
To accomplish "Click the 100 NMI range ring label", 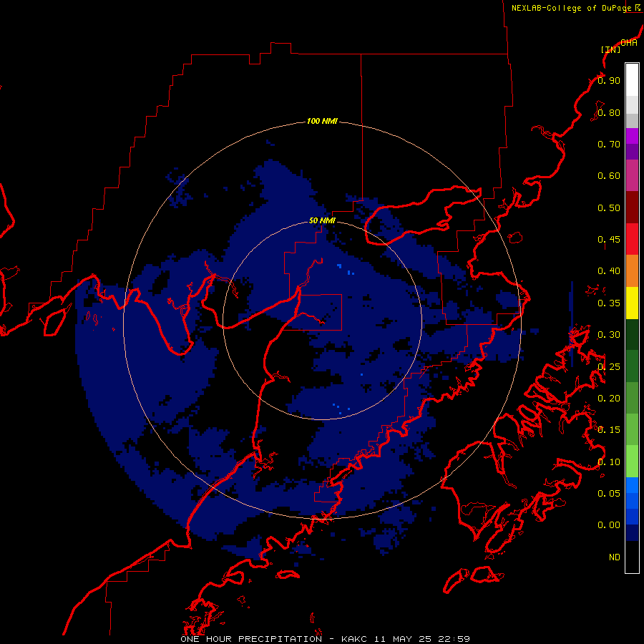I will click(322, 121).
